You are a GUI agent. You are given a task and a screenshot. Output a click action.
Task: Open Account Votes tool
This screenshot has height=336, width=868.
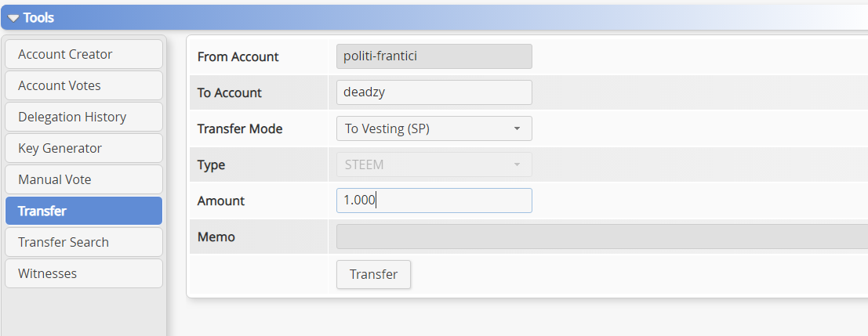coord(84,85)
